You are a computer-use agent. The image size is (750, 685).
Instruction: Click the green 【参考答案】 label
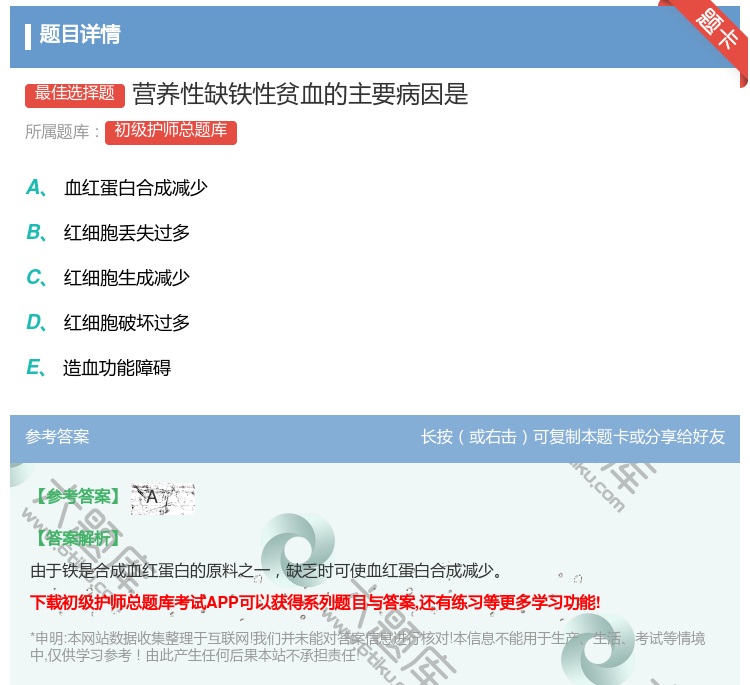76,497
